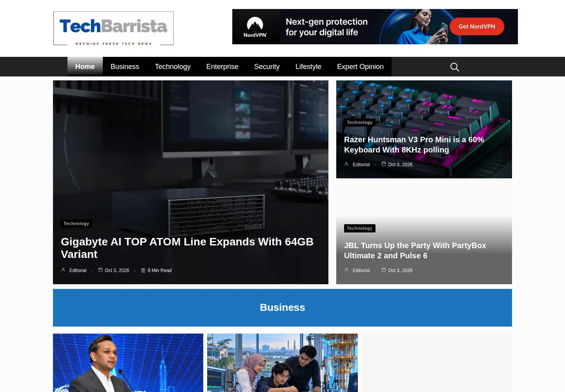Open the Enterprise menu item
565x392 pixels.
click(x=222, y=67)
